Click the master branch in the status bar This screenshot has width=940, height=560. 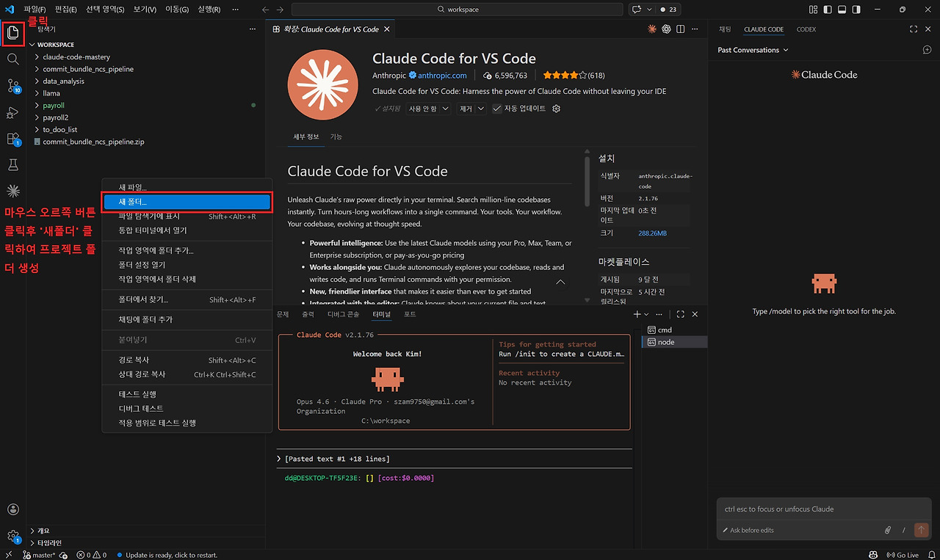[40, 555]
